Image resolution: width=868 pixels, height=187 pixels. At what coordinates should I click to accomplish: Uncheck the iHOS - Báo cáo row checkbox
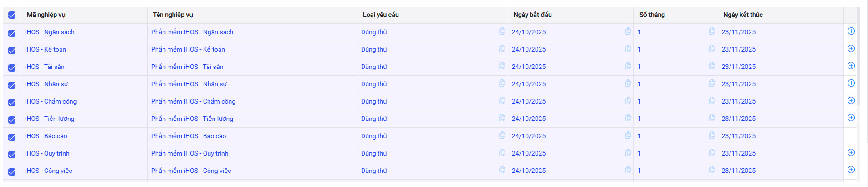12,137
